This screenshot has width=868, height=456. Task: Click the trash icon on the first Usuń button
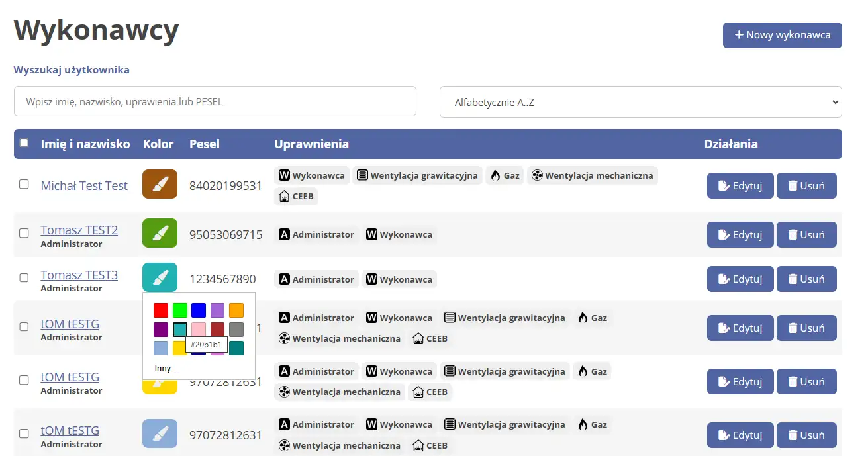[x=793, y=185]
